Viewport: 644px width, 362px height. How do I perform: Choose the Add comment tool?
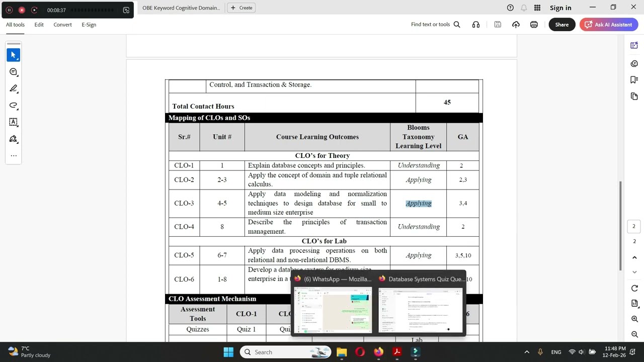pos(14,72)
